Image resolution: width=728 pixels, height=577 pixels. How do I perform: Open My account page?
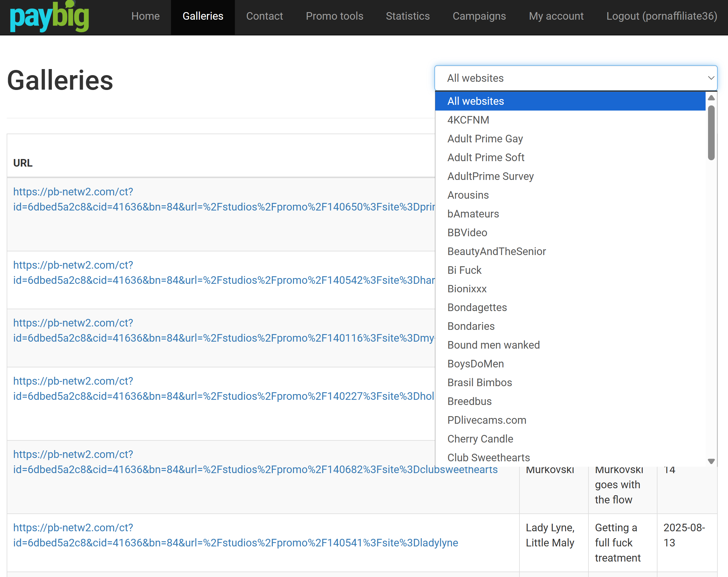click(556, 16)
